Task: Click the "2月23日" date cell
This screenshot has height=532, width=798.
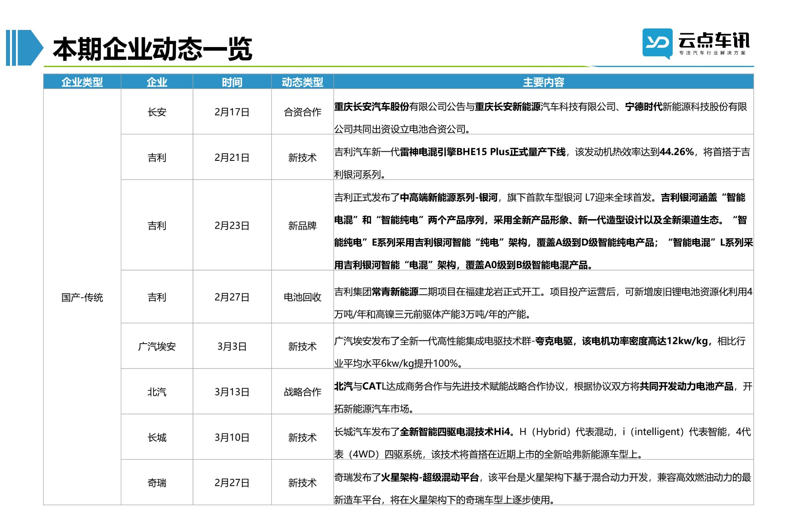Action: point(232,226)
